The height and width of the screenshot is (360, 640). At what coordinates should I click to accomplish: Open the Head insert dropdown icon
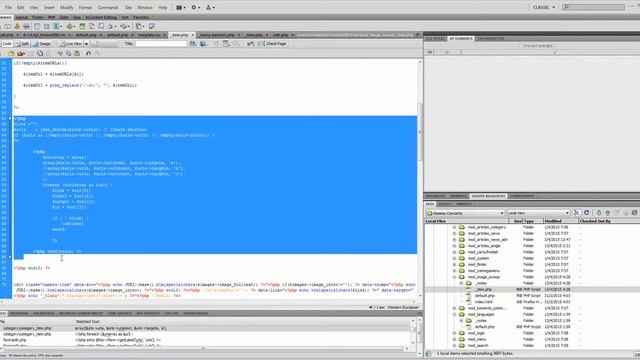(x=111, y=26)
